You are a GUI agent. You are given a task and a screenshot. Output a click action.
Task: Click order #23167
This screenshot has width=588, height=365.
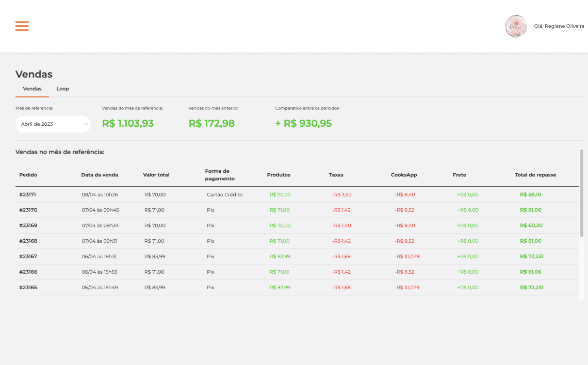(x=28, y=256)
